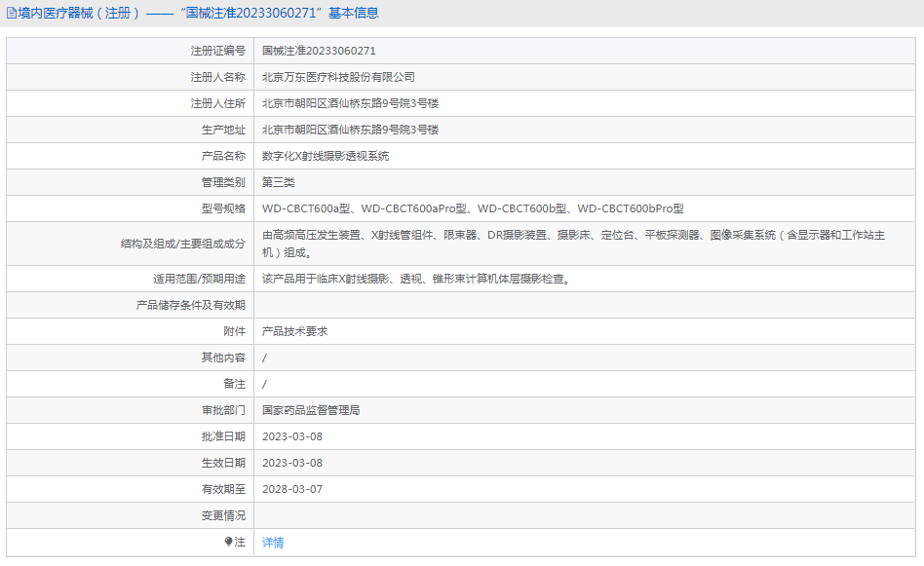Select the registration number 国械注准20233060271 cell

click(x=319, y=51)
